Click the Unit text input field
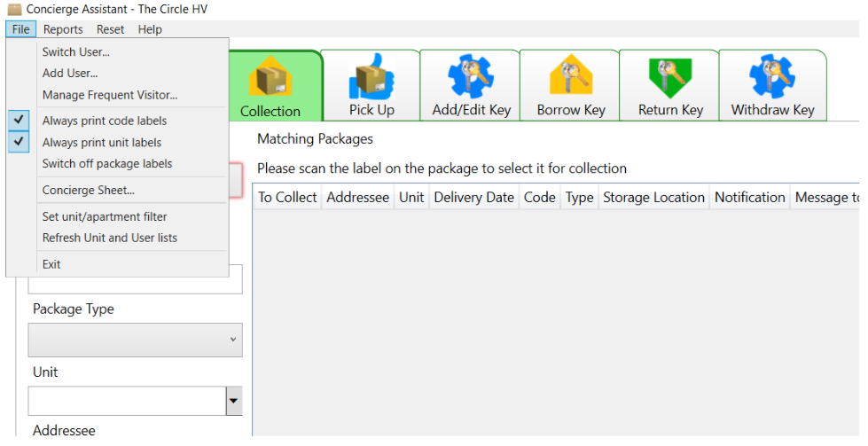 (127, 402)
